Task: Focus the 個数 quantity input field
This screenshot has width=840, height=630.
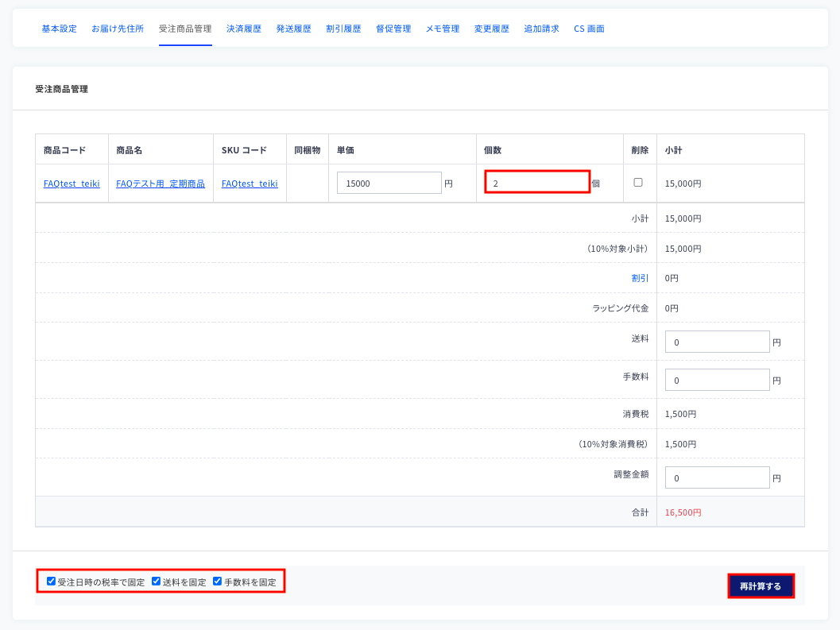Action: (537, 182)
